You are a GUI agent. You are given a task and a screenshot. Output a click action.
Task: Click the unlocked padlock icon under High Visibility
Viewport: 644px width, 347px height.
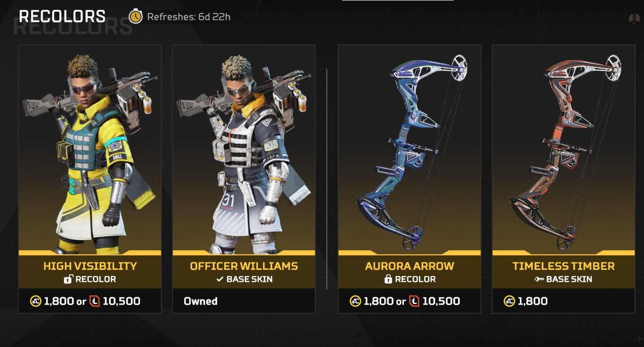[68, 279]
